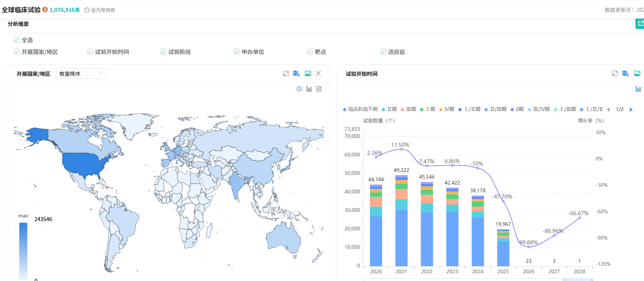Export 试验开始时间 chart to Excel
Image resolution: width=644 pixels, height=281 pixels.
tap(625, 74)
